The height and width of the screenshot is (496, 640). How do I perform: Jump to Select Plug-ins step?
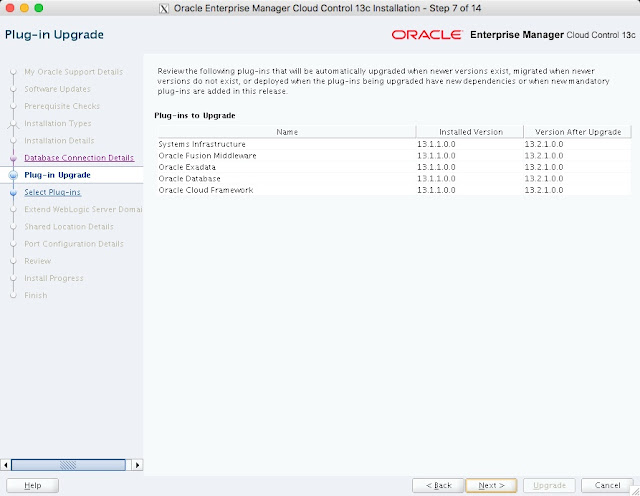pyautogui.click(x=52, y=192)
